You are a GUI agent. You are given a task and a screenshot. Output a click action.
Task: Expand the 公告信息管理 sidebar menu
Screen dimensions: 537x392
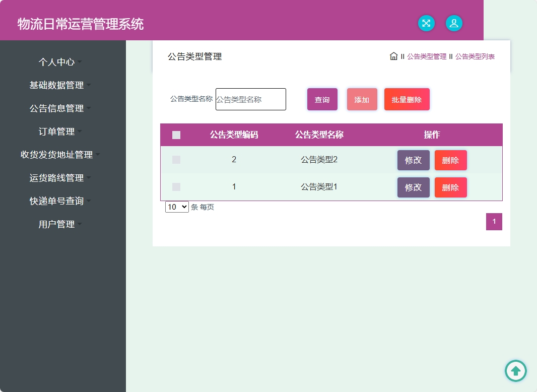pos(58,108)
